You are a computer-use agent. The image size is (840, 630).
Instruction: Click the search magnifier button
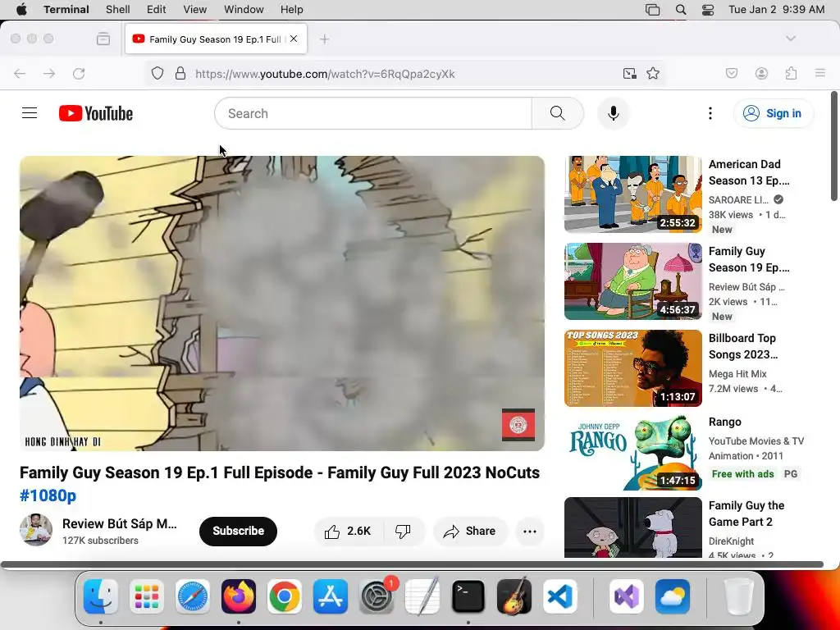tap(557, 113)
